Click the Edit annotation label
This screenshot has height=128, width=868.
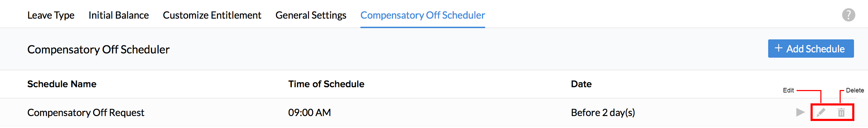click(x=788, y=90)
